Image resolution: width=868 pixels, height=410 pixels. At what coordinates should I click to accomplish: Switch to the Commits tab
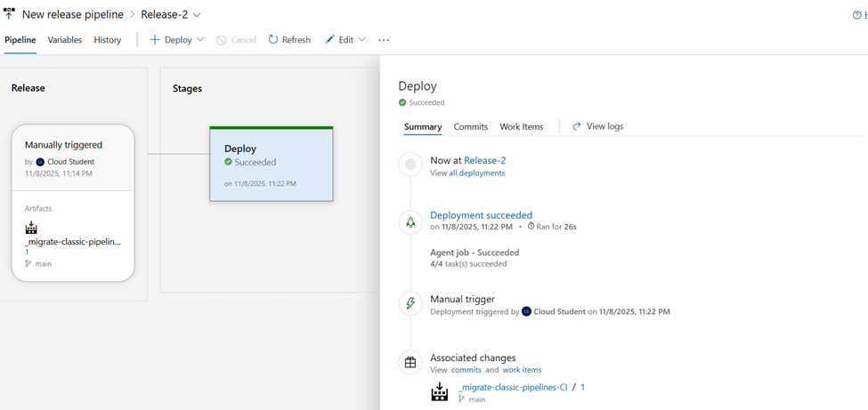(x=470, y=126)
